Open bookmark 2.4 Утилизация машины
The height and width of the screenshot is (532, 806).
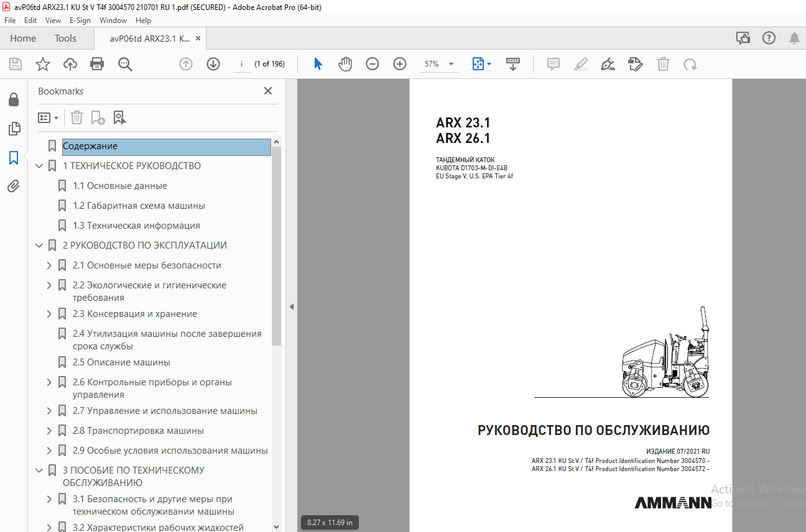click(x=167, y=340)
